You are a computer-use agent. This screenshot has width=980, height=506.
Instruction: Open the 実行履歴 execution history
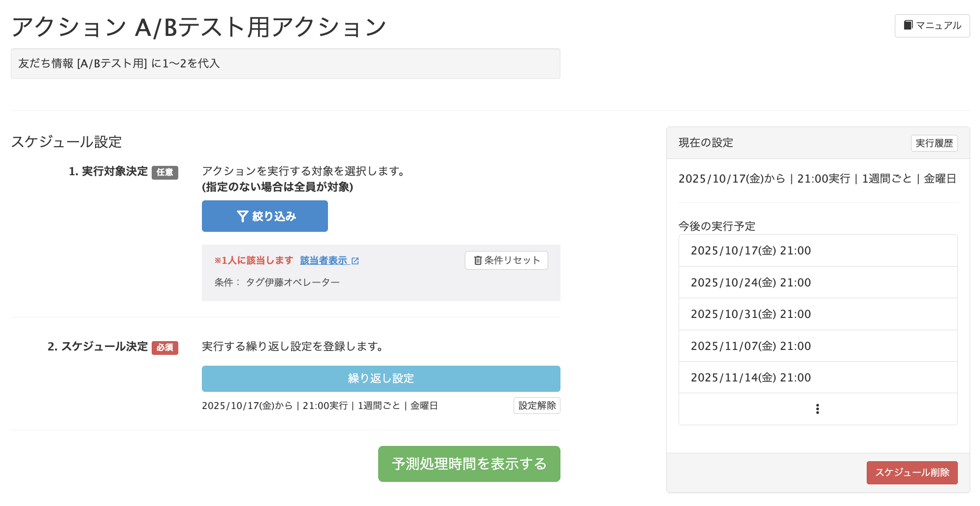(934, 143)
